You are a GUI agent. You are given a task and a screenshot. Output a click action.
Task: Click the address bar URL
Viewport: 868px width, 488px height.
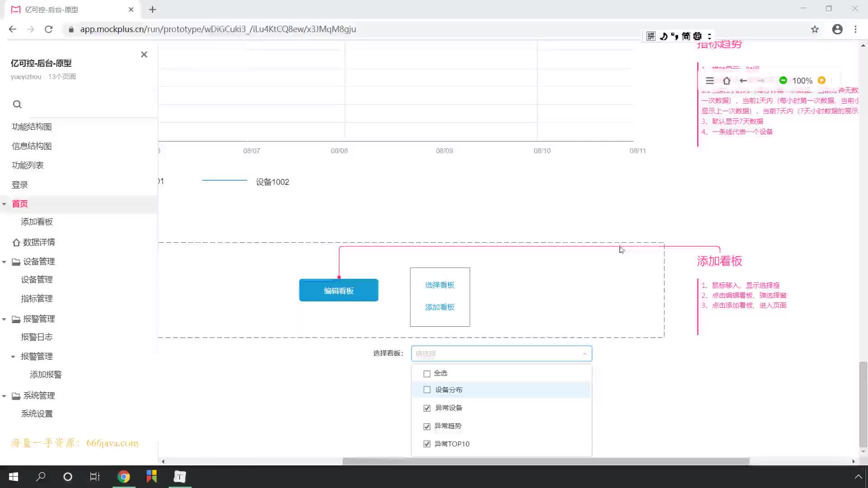click(x=218, y=29)
